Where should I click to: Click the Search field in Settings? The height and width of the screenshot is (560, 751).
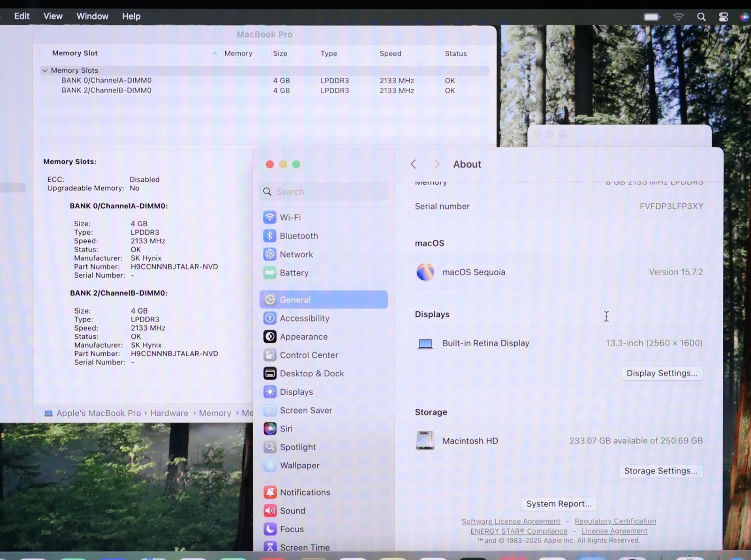coord(329,192)
